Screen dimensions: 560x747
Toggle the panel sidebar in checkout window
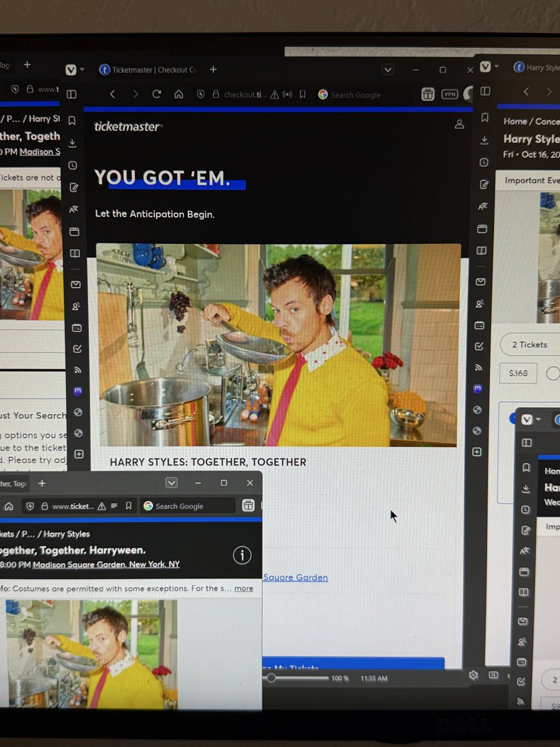[72, 94]
